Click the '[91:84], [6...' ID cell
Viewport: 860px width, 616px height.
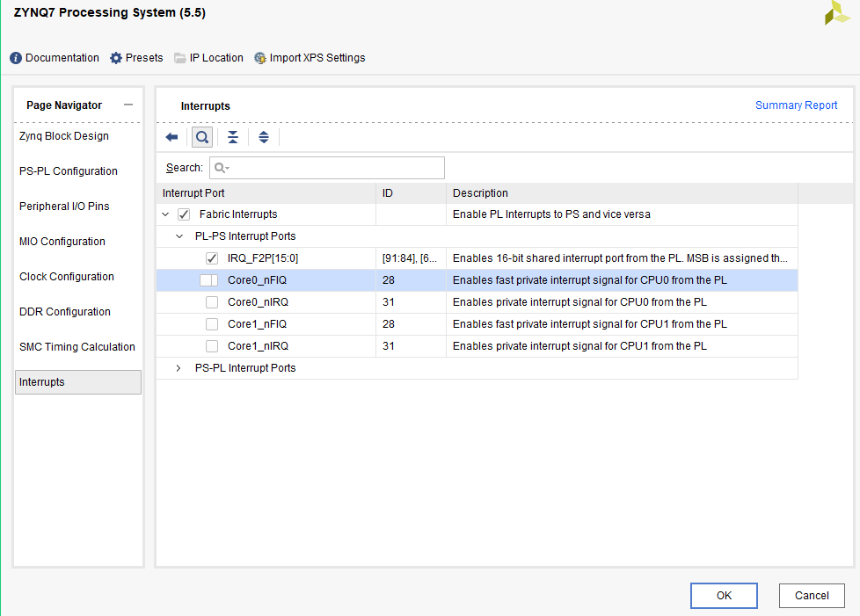(410, 258)
